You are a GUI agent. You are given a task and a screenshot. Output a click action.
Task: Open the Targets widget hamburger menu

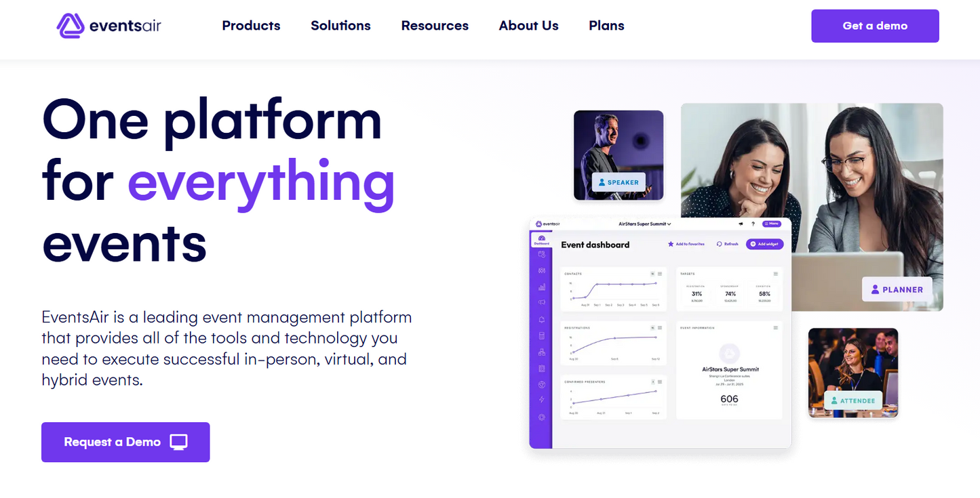point(775,274)
